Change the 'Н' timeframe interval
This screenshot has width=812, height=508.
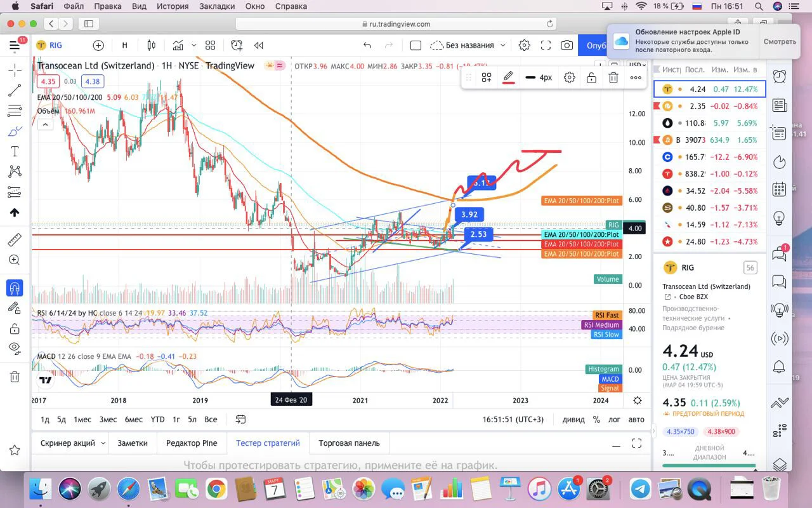[x=124, y=45]
